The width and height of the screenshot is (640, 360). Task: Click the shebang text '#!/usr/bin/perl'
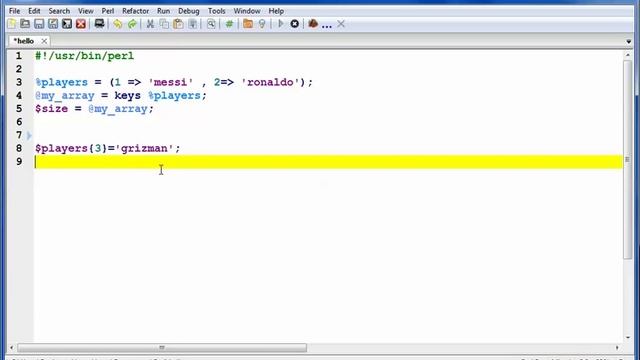point(84,56)
